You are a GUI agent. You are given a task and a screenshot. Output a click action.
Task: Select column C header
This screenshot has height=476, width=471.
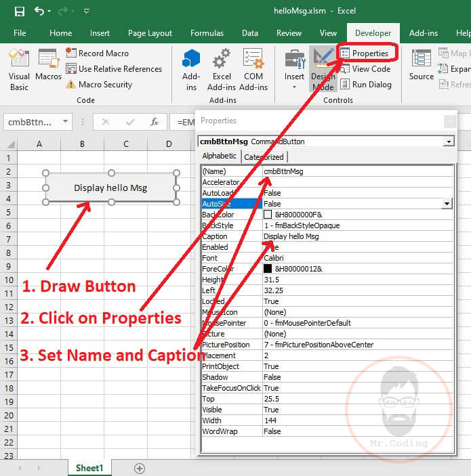click(126, 144)
